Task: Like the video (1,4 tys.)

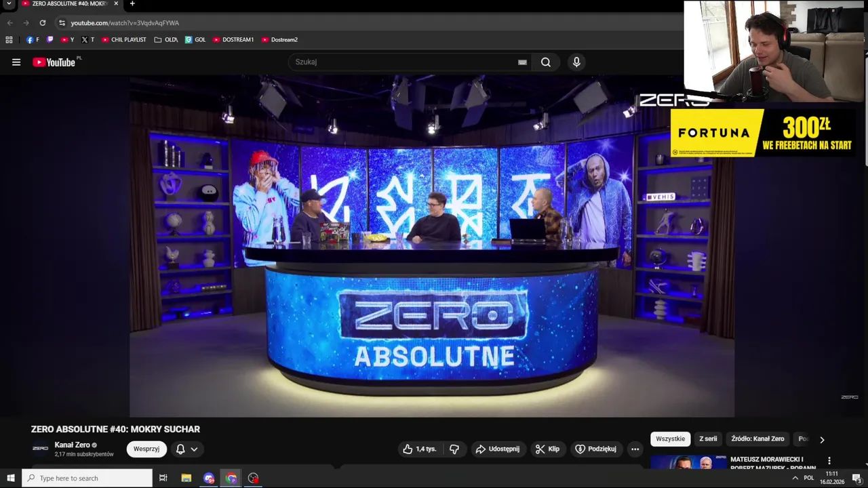Action: tap(420, 449)
